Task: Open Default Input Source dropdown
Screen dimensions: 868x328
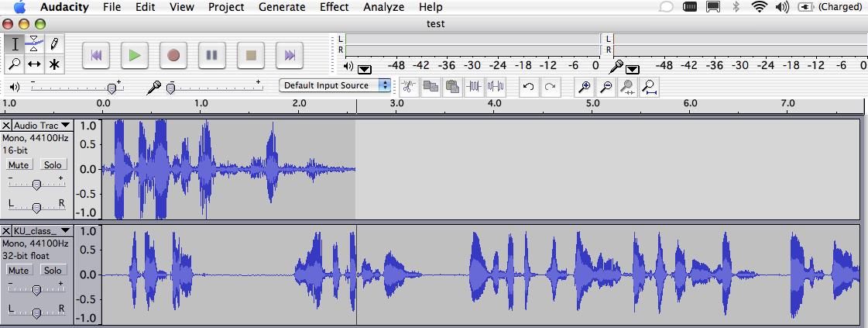Action: 335,85
